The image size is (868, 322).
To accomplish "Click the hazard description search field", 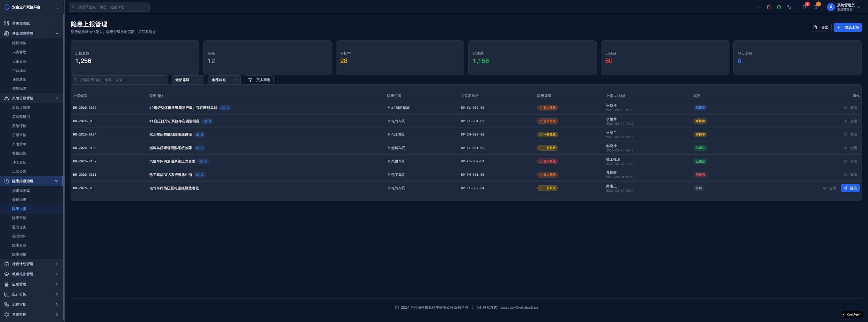I will click(x=119, y=80).
